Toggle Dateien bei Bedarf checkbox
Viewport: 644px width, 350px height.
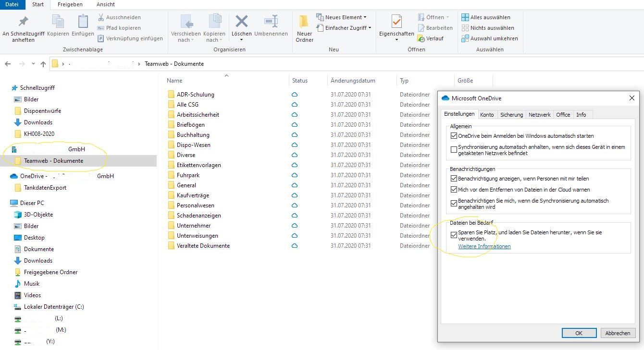point(454,235)
